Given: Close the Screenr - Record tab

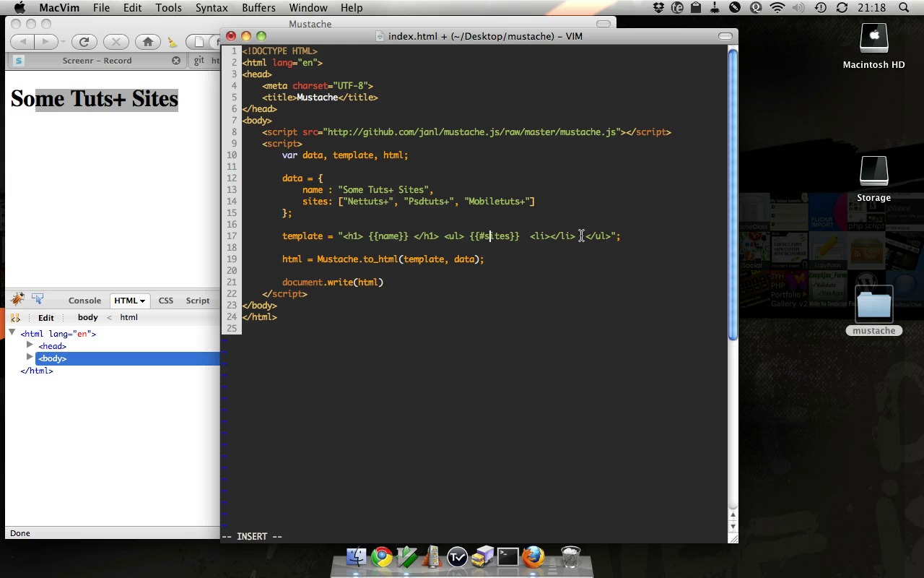Looking at the screenshot, I should point(175,61).
